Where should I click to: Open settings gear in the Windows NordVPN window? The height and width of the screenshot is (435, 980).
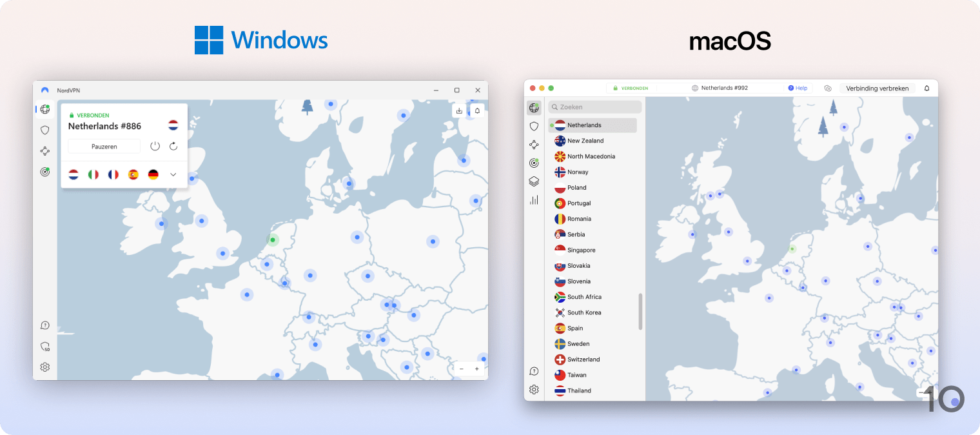44,367
